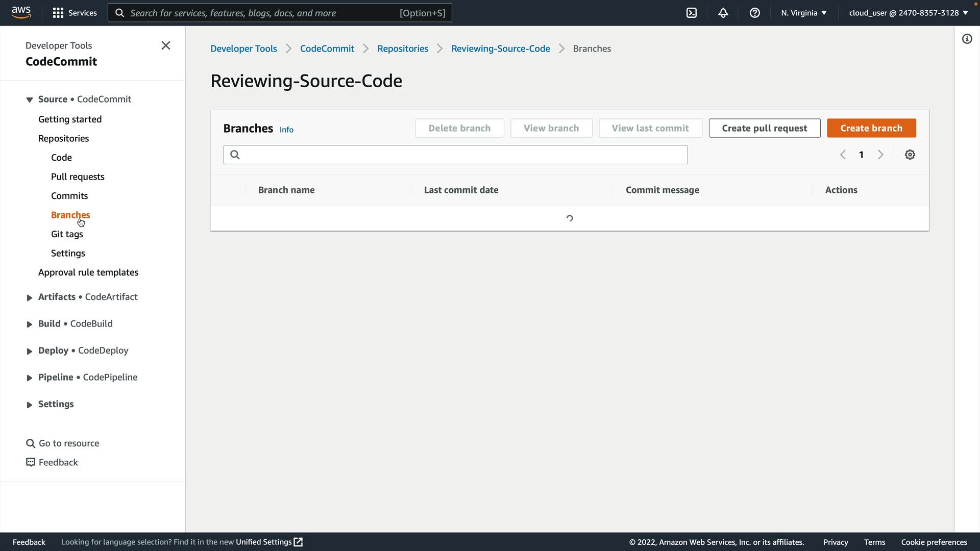
Task: Open the help question mark icon
Action: point(755,13)
